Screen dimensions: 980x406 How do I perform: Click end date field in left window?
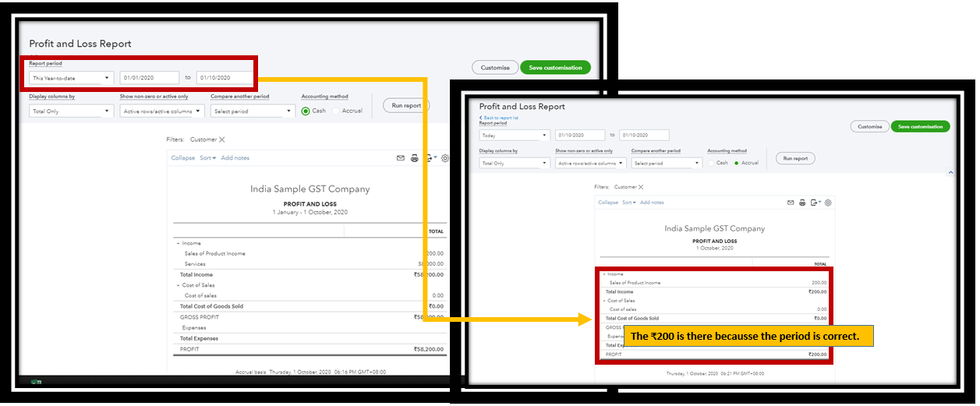tap(225, 78)
